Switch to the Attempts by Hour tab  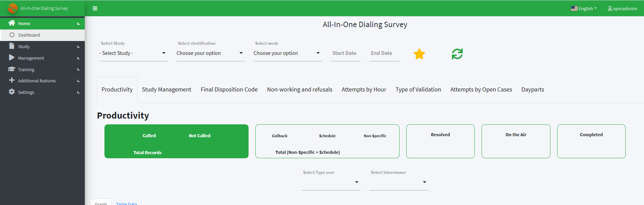coord(364,89)
